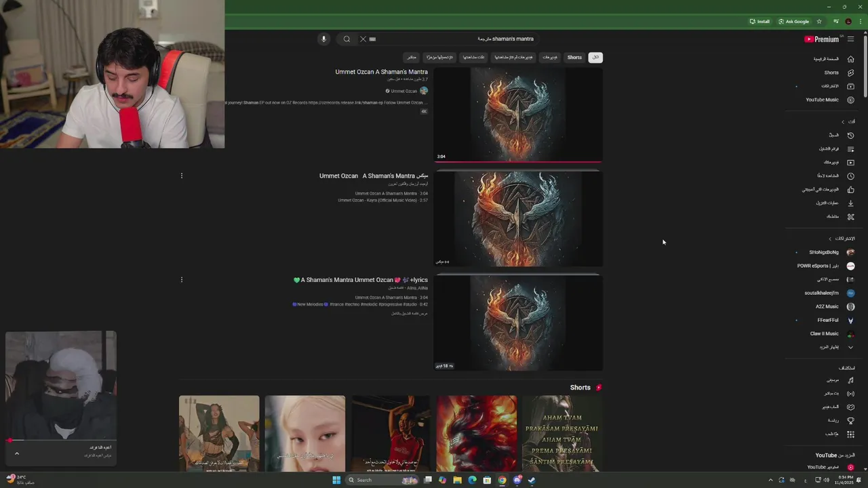Select the Unwatched videos filter chip
Viewport: 868px width, 488px height.
pos(513,57)
